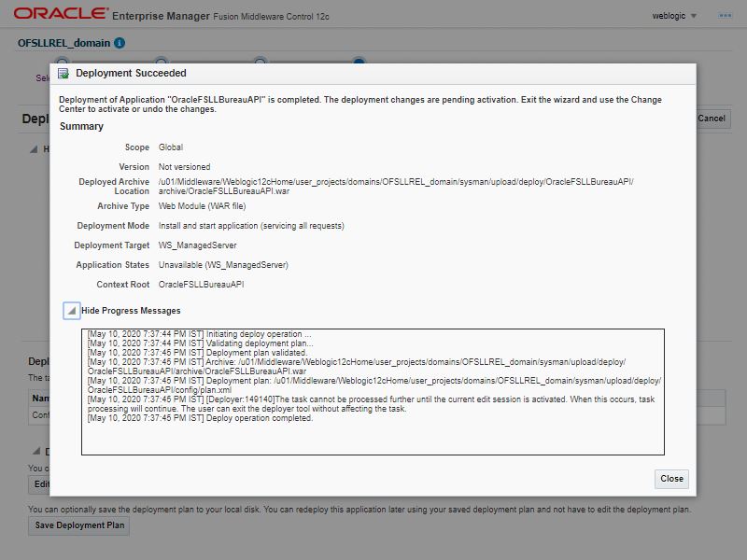This screenshot has width=747, height=560.
Task: Click the Validating deployment plan log line
Action: 200,343
